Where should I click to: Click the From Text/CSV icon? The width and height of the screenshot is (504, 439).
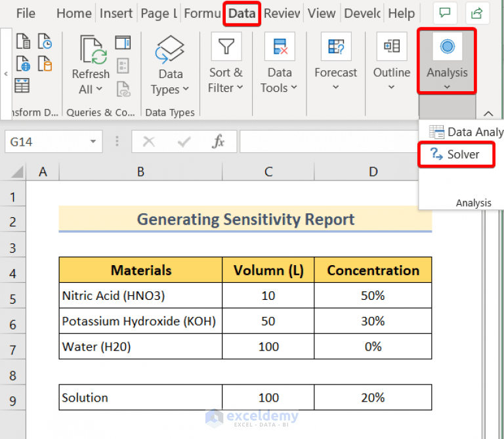pyautogui.click(x=23, y=41)
